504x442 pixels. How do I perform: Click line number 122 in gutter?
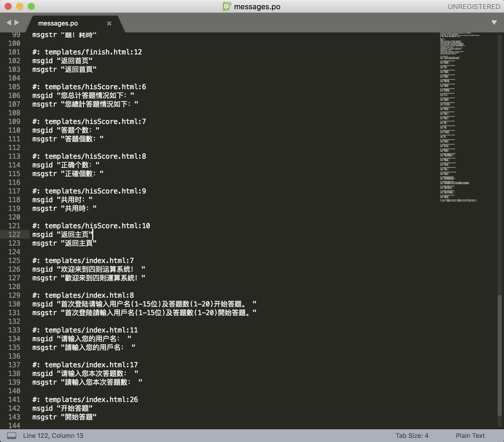[x=14, y=235]
